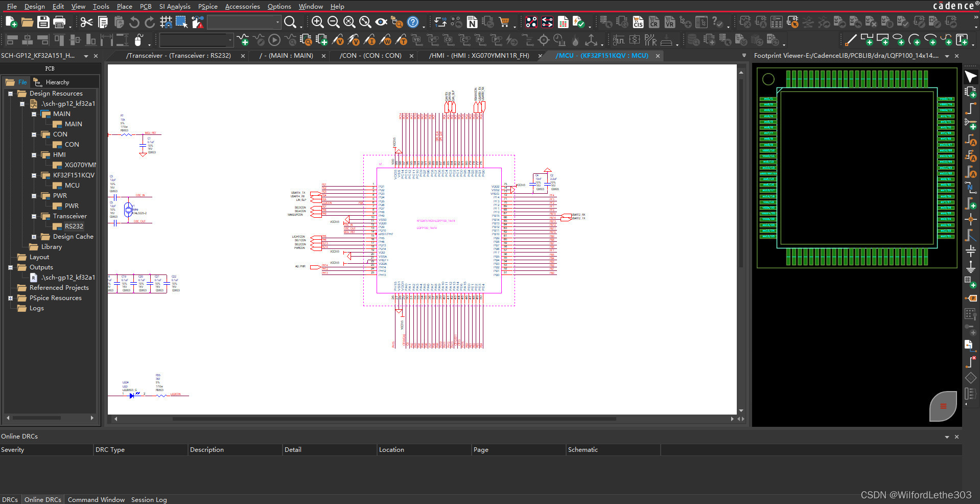
Task: Expand the Design Cache folder
Action: (34, 237)
